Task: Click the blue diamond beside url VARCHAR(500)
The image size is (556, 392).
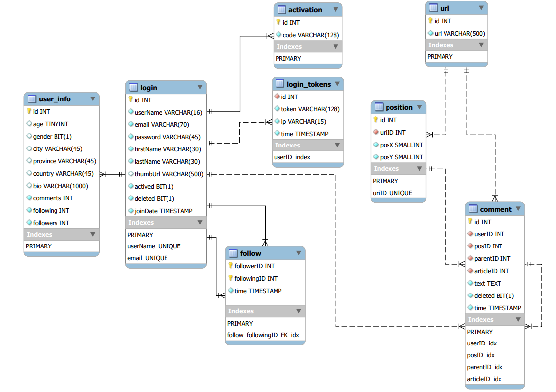Action: tap(431, 33)
